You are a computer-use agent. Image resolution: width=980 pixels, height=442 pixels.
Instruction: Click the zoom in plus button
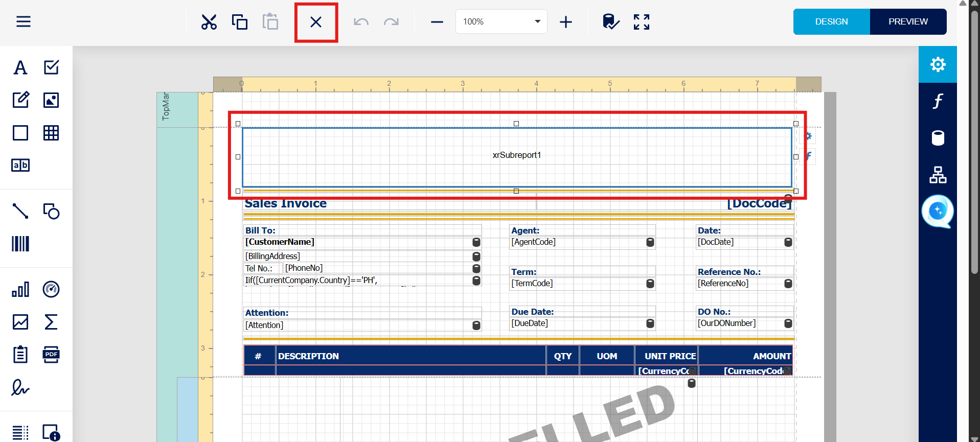point(566,22)
